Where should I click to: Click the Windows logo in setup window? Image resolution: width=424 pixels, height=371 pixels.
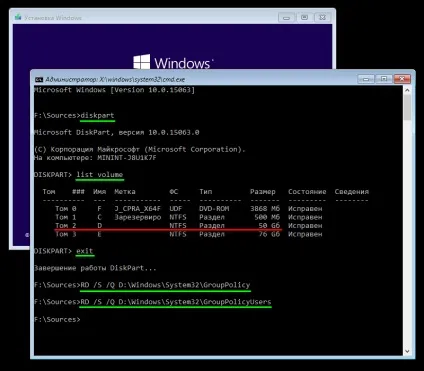click(x=141, y=62)
